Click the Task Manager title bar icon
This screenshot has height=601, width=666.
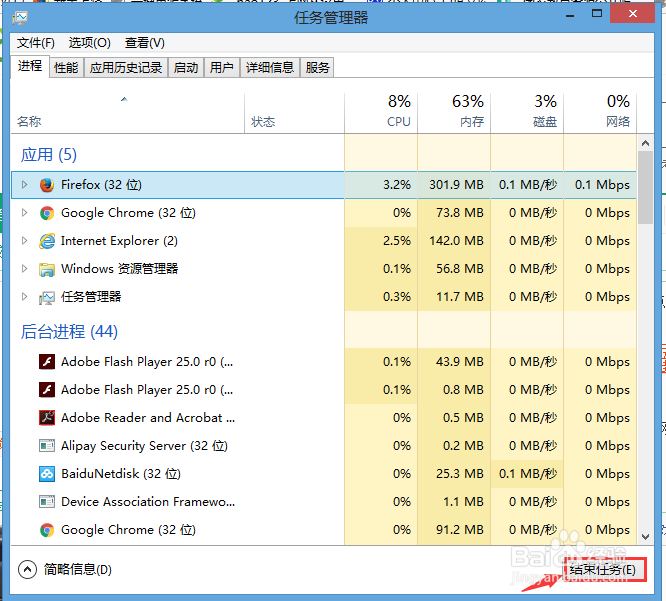[x=20, y=18]
